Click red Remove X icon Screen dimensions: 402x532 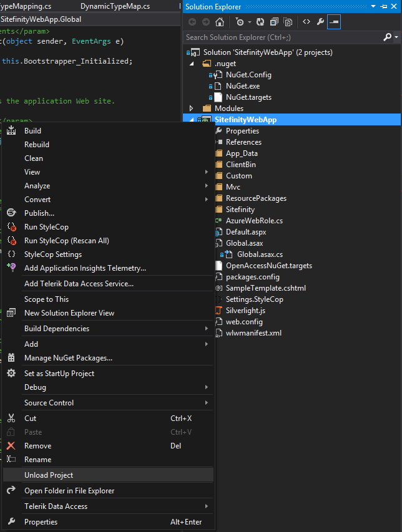point(11,446)
